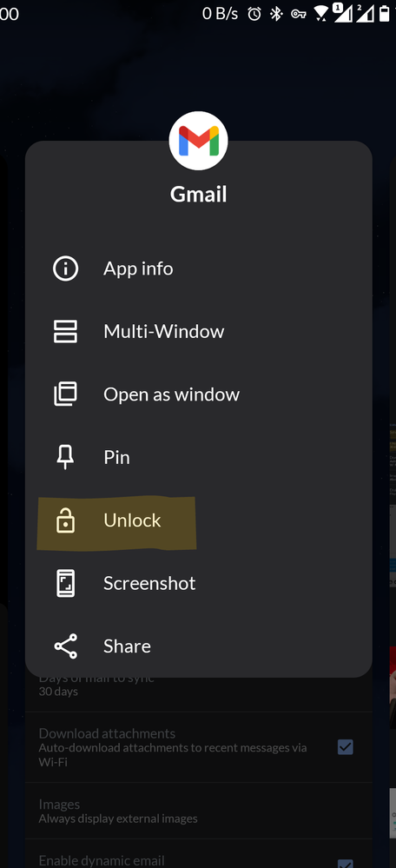Open App info for Gmail
396x868 pixels.
pos(198,268)
